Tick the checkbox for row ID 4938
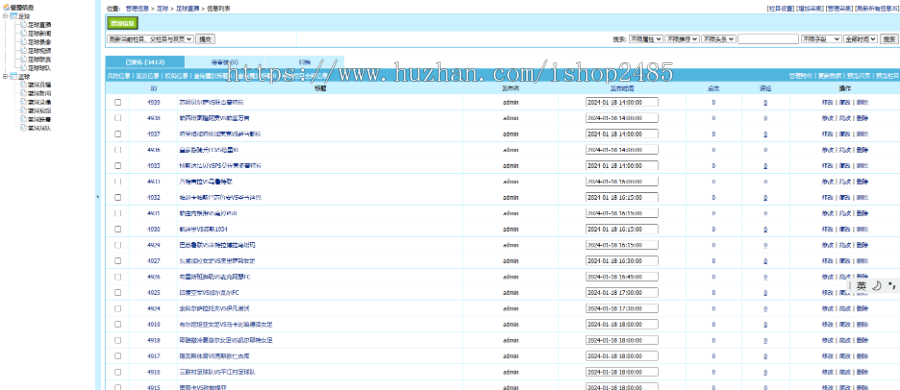The image size is (900, 390). (118, 118)
